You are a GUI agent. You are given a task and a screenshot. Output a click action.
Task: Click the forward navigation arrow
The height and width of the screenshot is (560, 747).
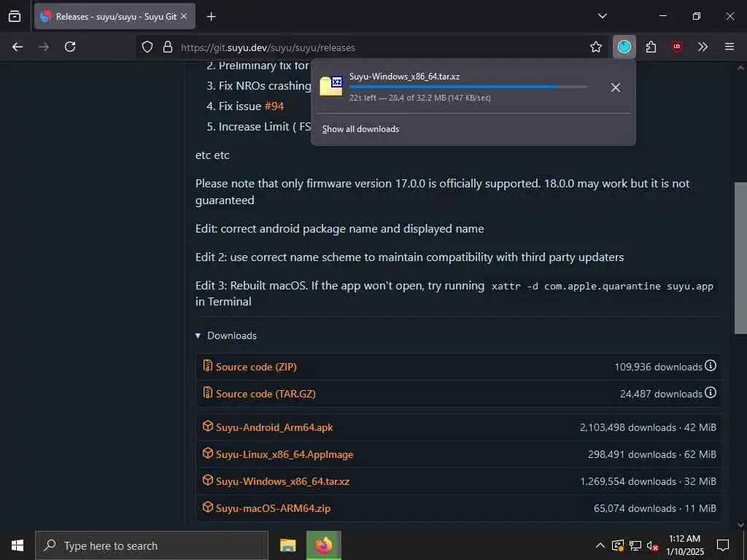click(44, 47)
